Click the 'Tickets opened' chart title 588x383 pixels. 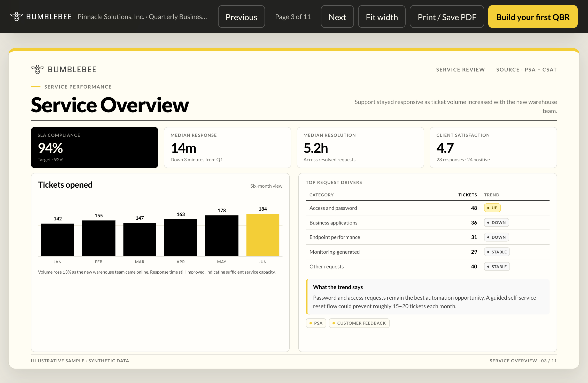pyautogui.click(x=65, y=185)
